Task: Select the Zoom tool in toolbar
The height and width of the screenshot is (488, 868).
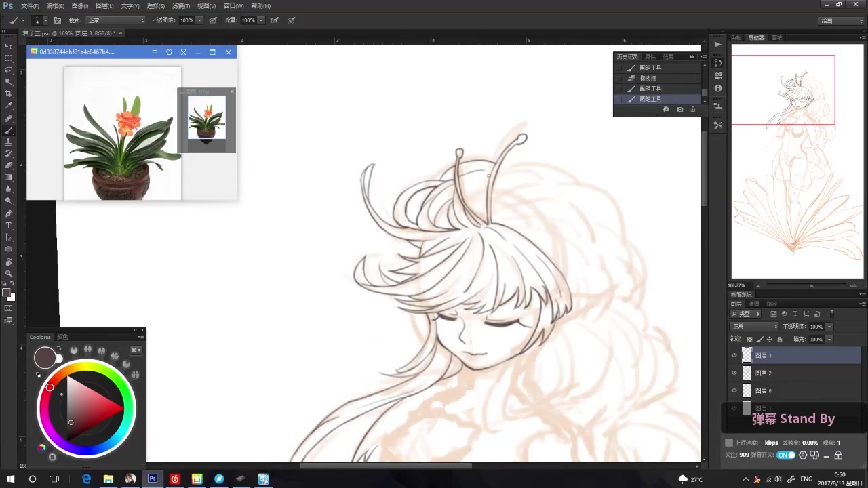Action: tap(9, 273)
